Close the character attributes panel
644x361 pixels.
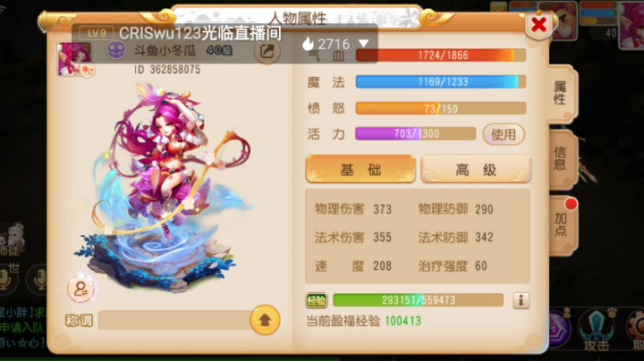coord(538,25)
